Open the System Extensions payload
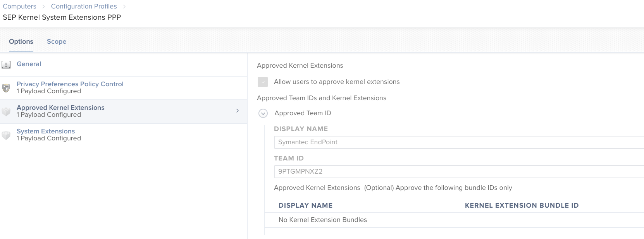The image size is (644, 239). pos(46,131)
